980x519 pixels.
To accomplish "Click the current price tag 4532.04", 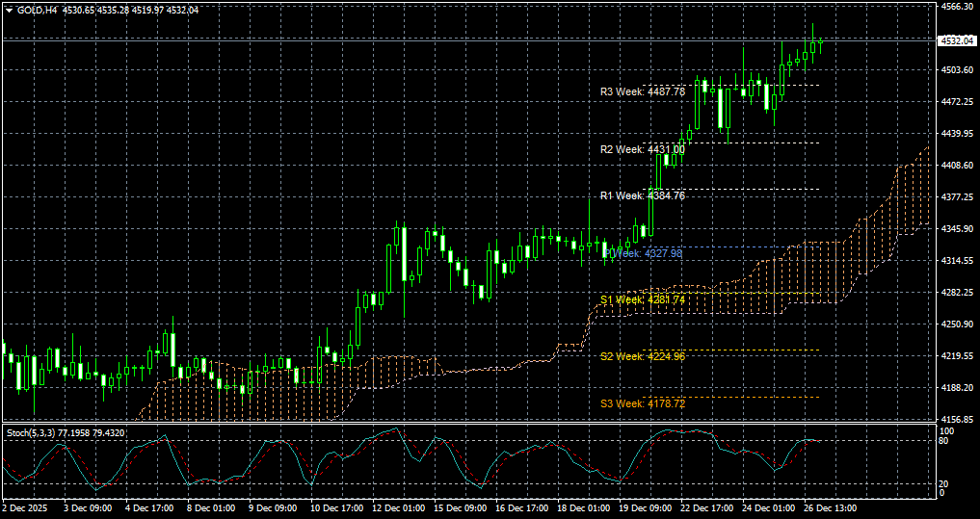I will click(957, 40).
